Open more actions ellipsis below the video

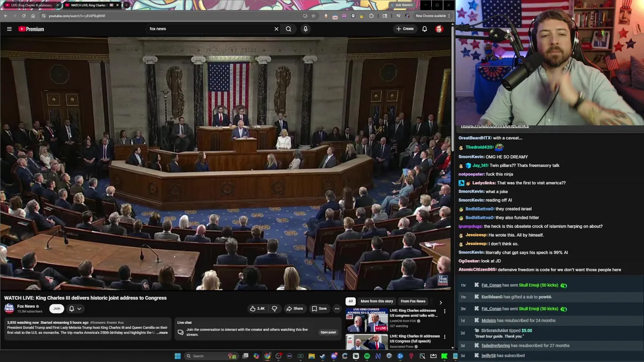[337, 309]
